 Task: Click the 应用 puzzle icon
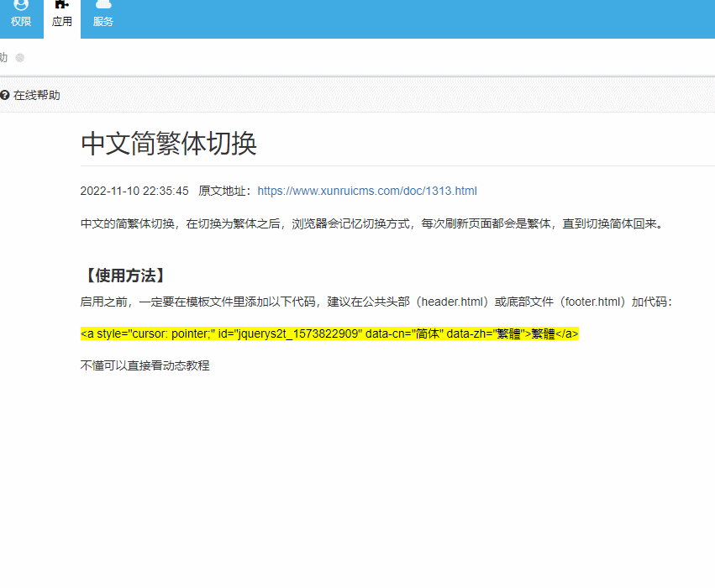61,4
